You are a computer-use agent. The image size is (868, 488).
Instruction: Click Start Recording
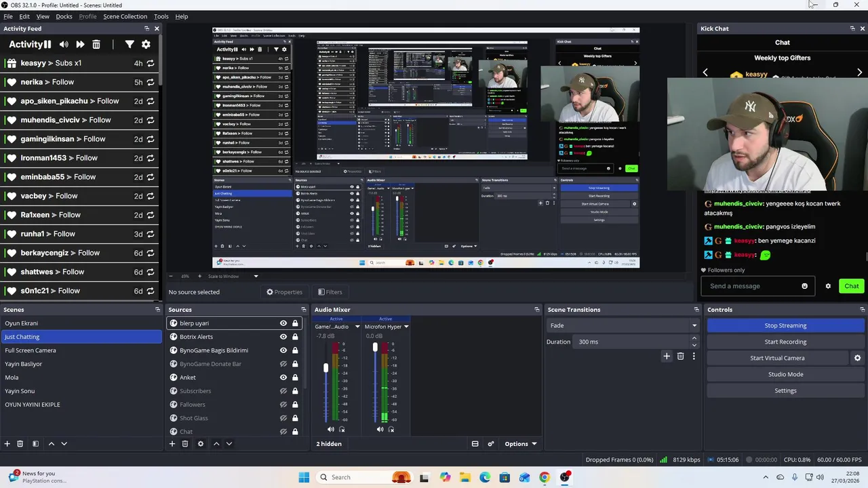[x=785, y=342]
